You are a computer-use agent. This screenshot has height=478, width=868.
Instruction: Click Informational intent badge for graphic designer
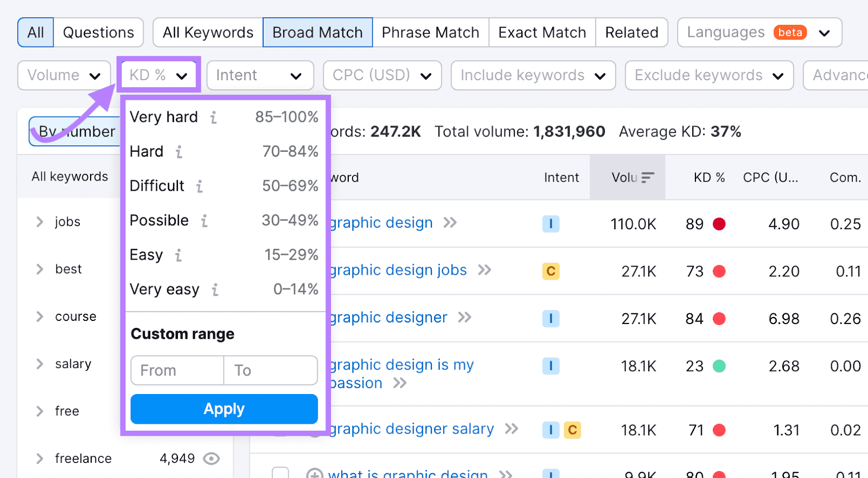point(551,318)
